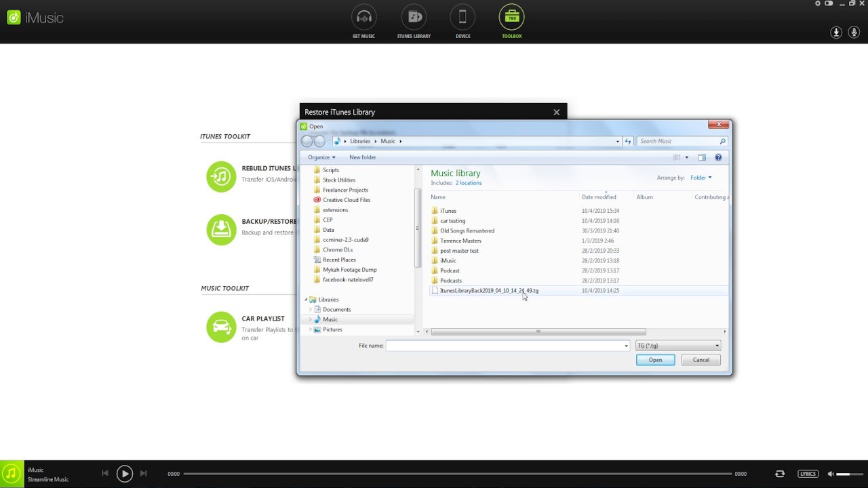Open the Get Music section
This screenshot has height=488, width=868.
coord(363,22)
